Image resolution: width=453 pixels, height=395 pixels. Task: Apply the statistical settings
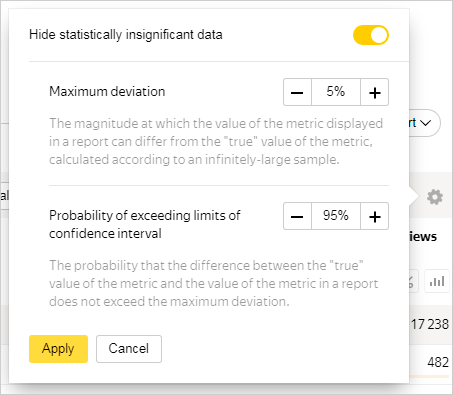point(58,349)
